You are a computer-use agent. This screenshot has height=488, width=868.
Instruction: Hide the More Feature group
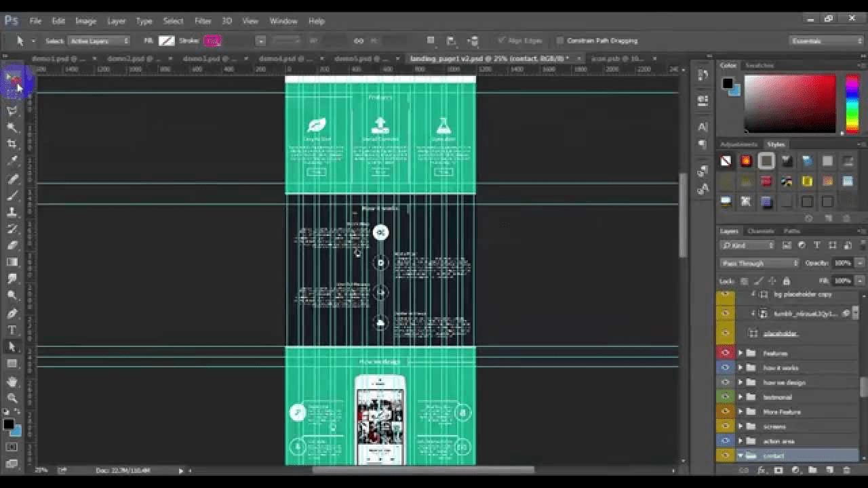[726, 411]
